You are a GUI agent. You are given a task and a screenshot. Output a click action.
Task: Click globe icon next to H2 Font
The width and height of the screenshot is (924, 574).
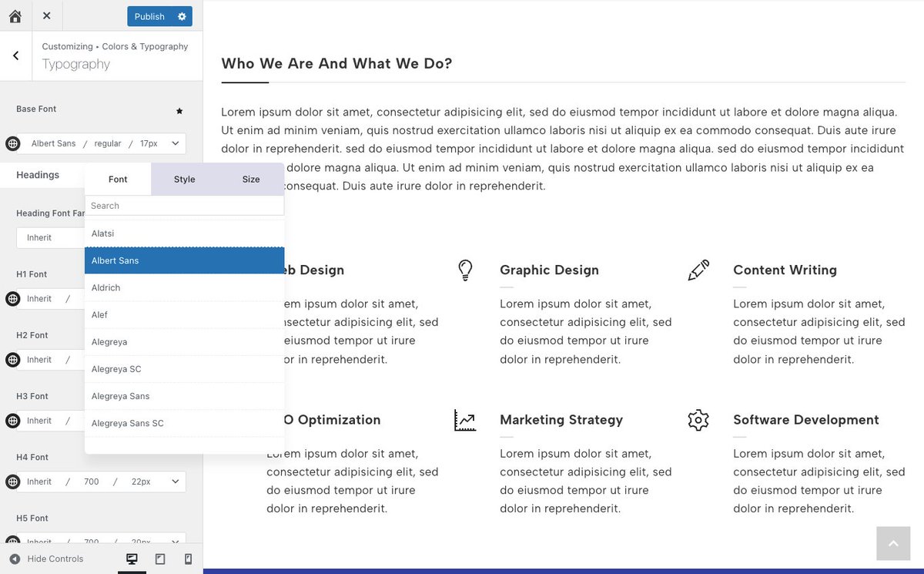pyautogui.click(x=12, y=359)
